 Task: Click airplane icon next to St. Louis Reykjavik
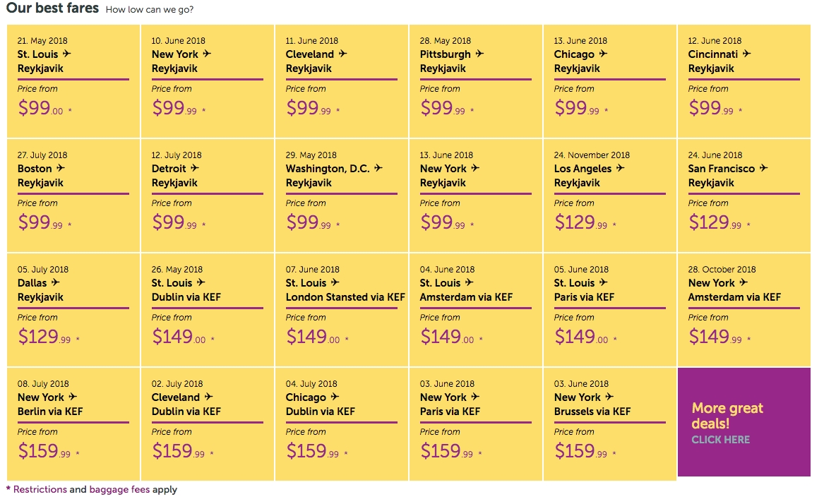tap(67, 54)
